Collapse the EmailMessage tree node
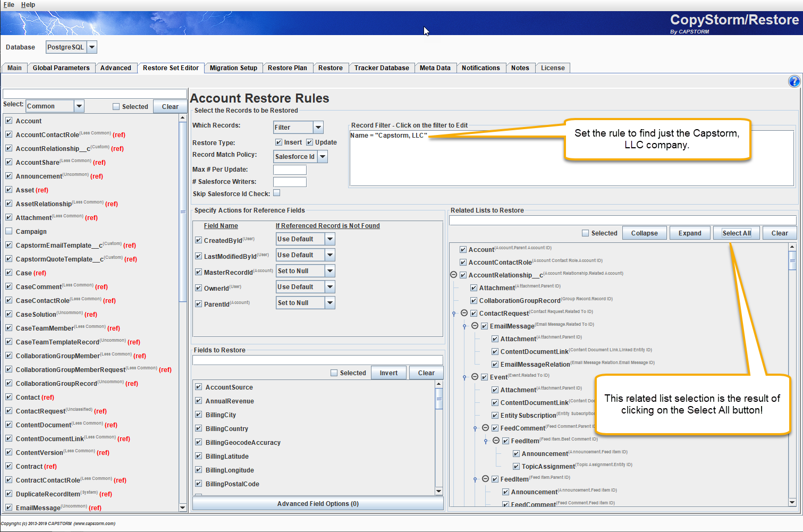 click(475, 326)
